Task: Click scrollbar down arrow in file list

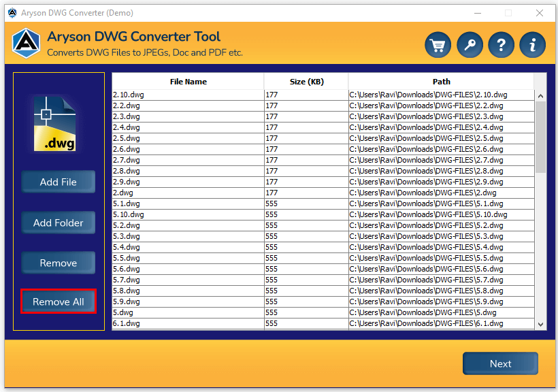Action: coord(540,325)
